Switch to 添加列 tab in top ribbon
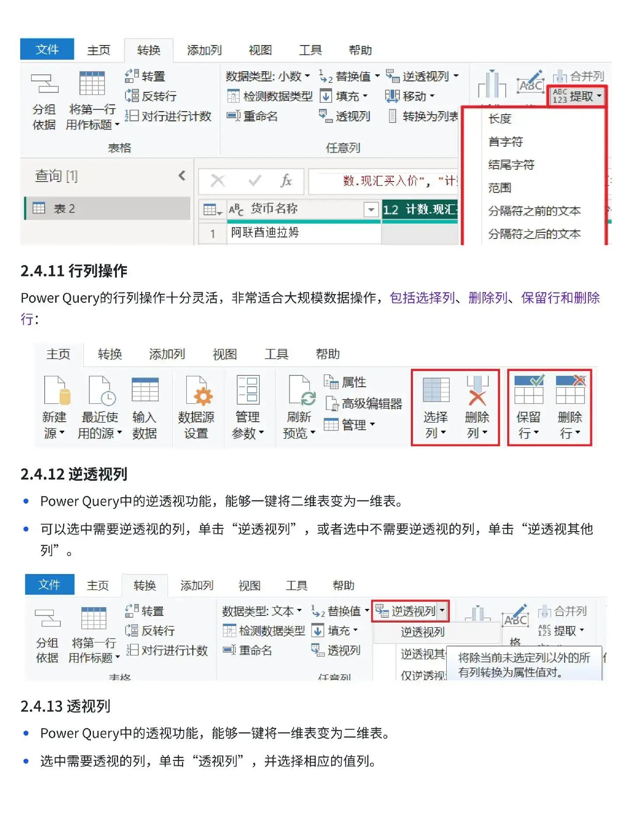Screen dimensions: 630x840 tap(204, 50)
